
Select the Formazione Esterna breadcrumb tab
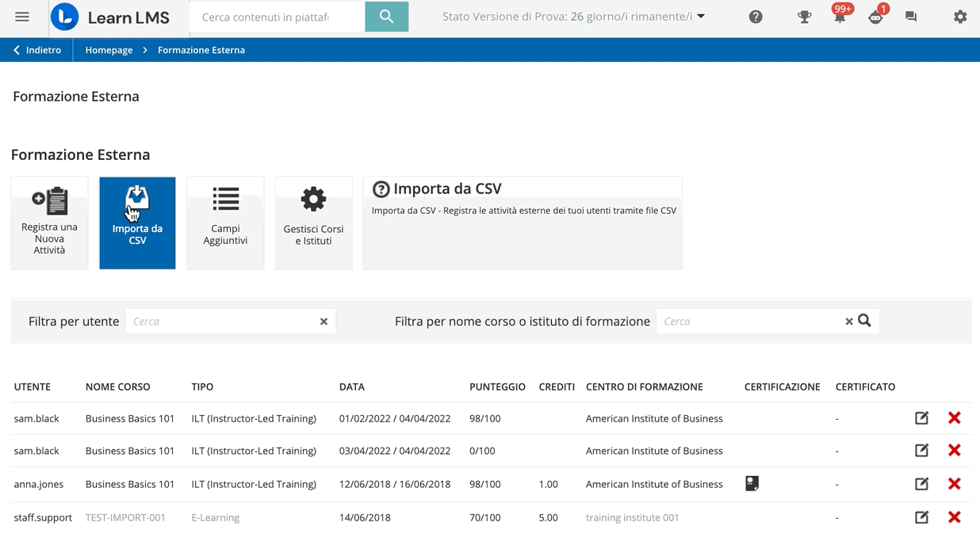click(201, 49)
